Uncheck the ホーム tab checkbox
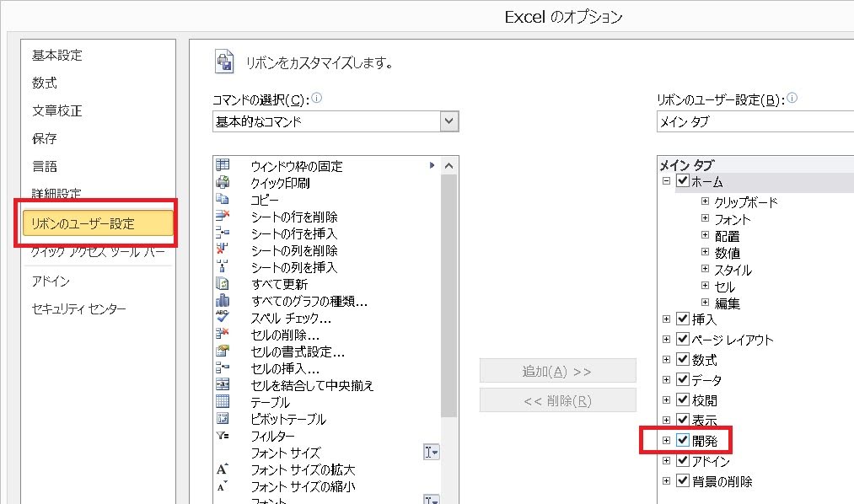854x504 pixels. [682, 180]
